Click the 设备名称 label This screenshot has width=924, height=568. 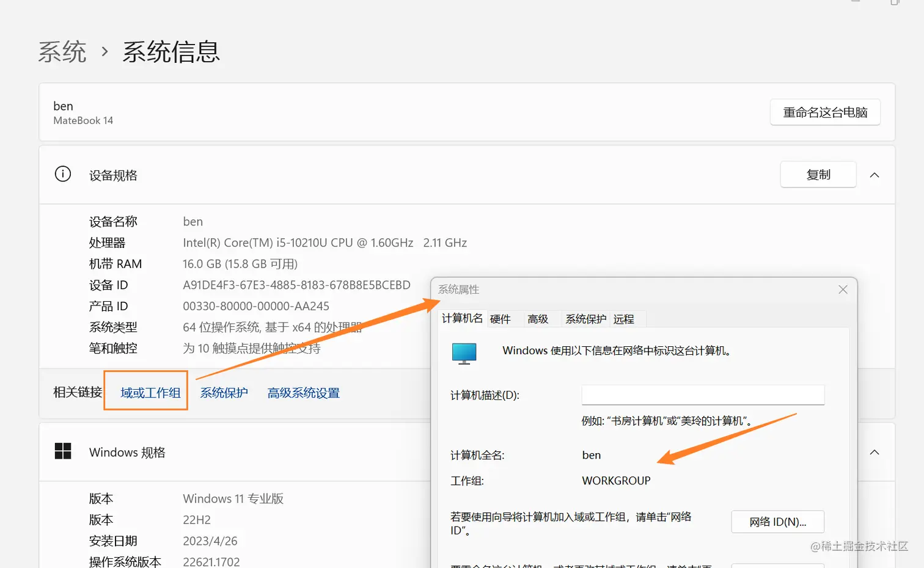click(113, 222)
